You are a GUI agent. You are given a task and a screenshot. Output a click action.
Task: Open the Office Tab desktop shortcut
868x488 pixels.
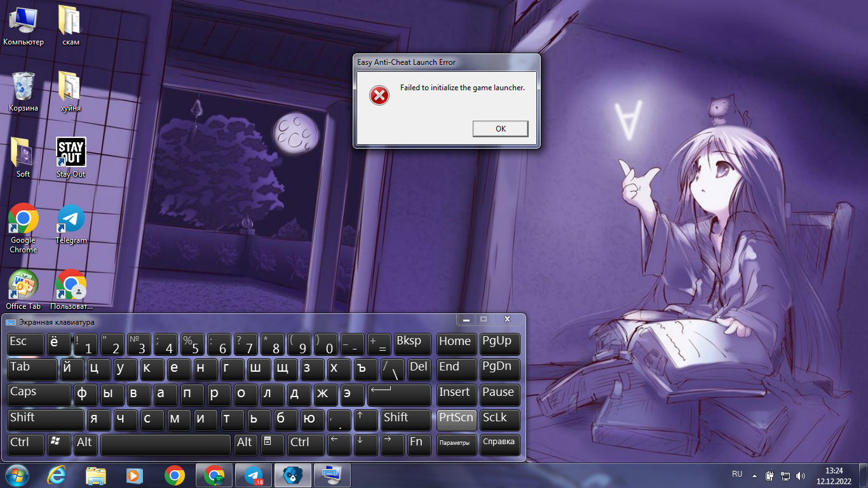[24, 285]
